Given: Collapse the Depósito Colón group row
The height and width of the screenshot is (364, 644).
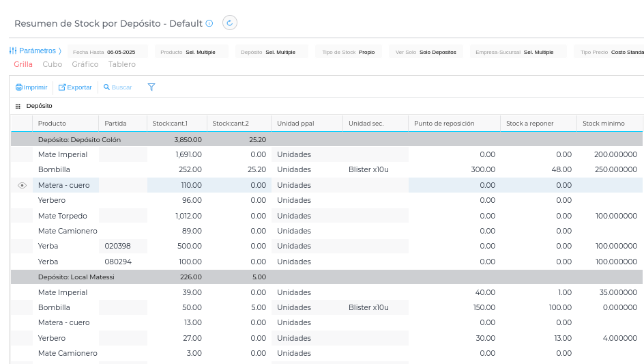Looking at the screenshot, I should (79, 139).
